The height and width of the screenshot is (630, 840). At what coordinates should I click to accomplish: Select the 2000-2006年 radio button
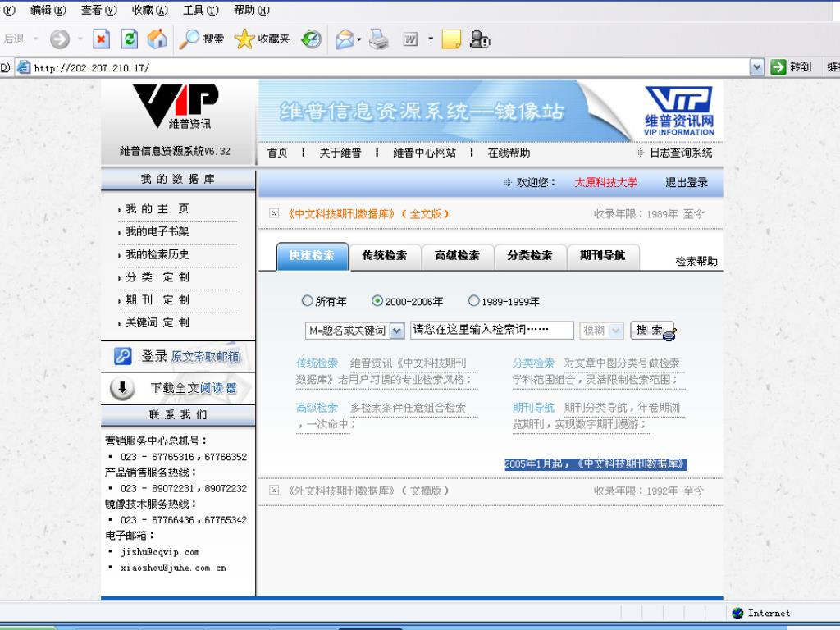click(377, 301)
